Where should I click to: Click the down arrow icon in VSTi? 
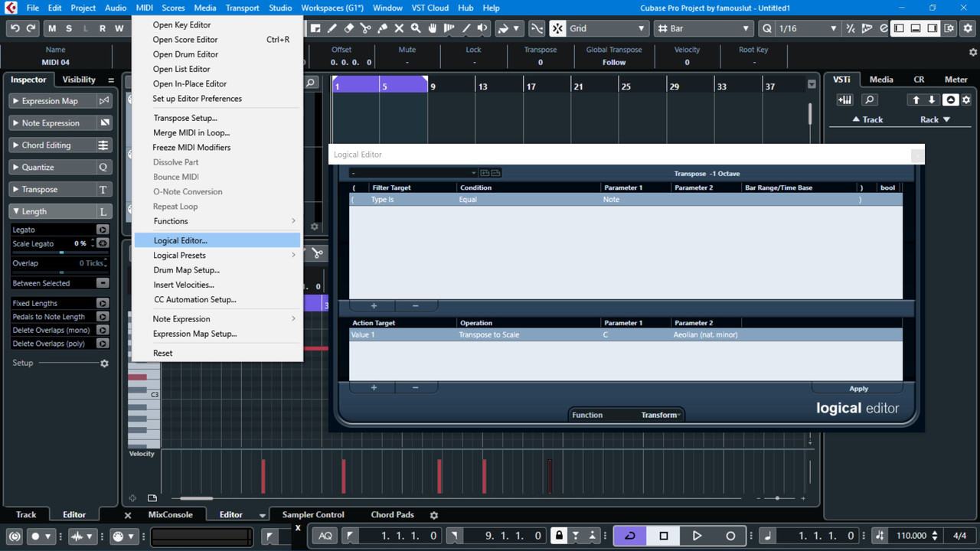[932, 99]
